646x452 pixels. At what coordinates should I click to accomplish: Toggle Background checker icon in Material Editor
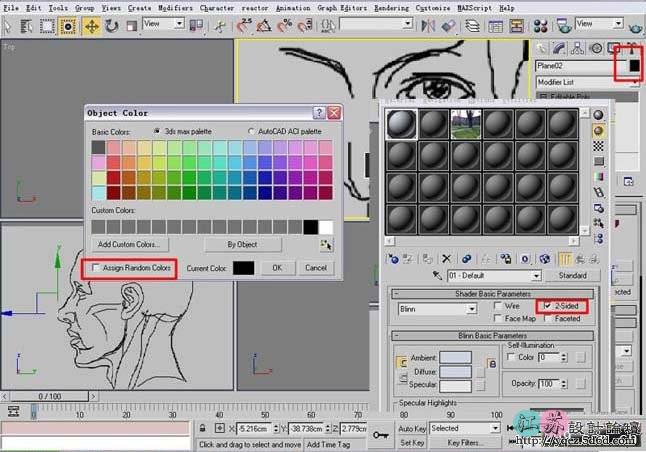(598, 146)
